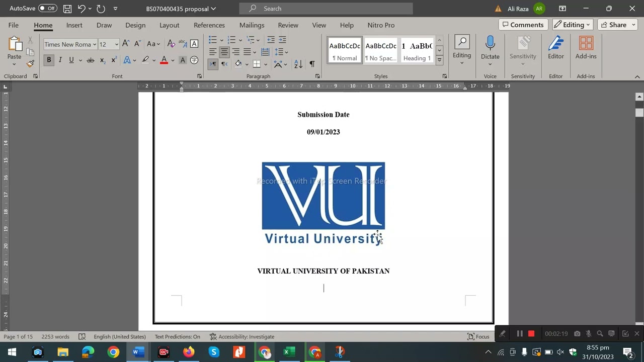Launch the Editor proofing tool
Screen dimensions: 644x362
[x=556, y=48]
